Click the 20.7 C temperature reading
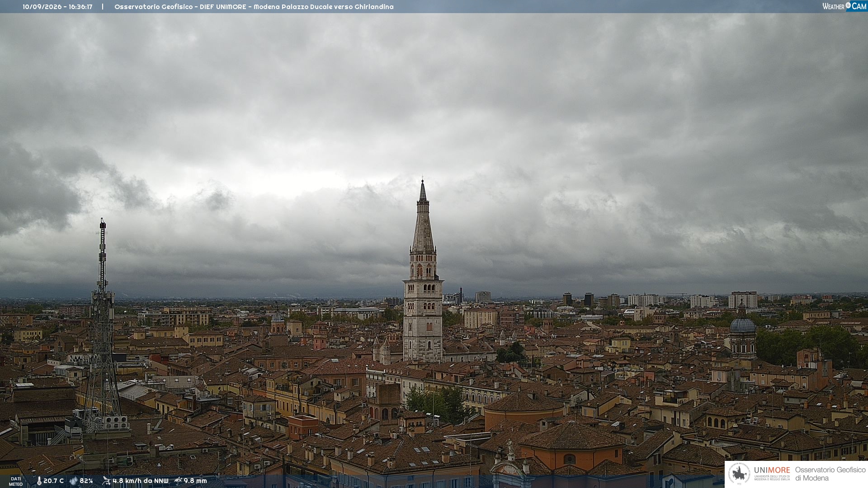The image size is (868, 488). click(x=54, y=481)
